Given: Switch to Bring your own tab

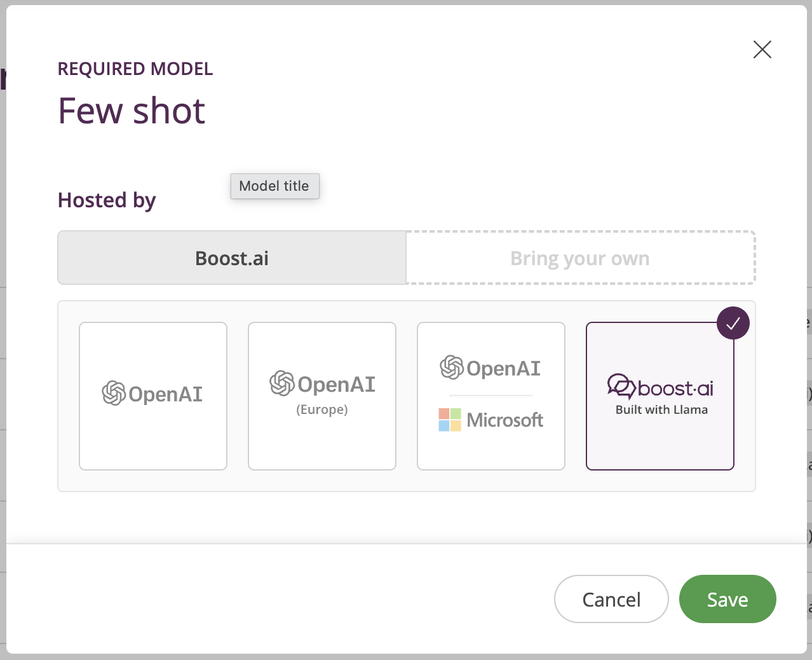Looking at the screenshot, I should point(581,258).
